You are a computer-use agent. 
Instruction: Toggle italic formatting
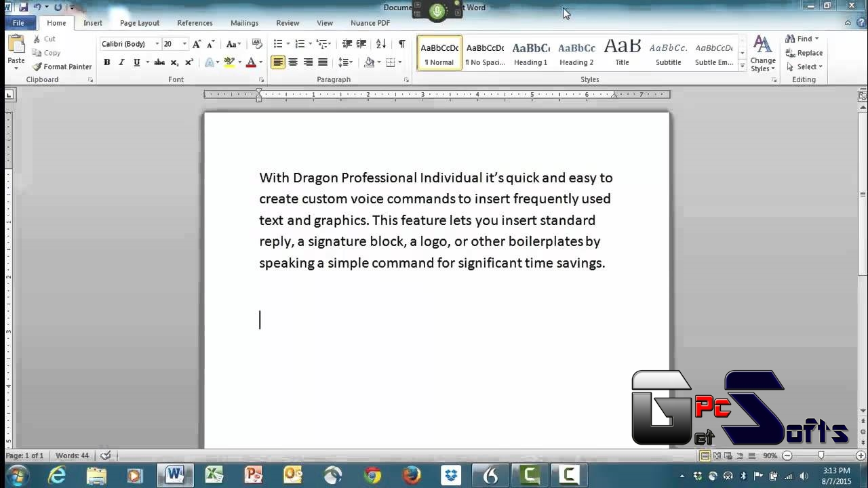tap(121, 62)
